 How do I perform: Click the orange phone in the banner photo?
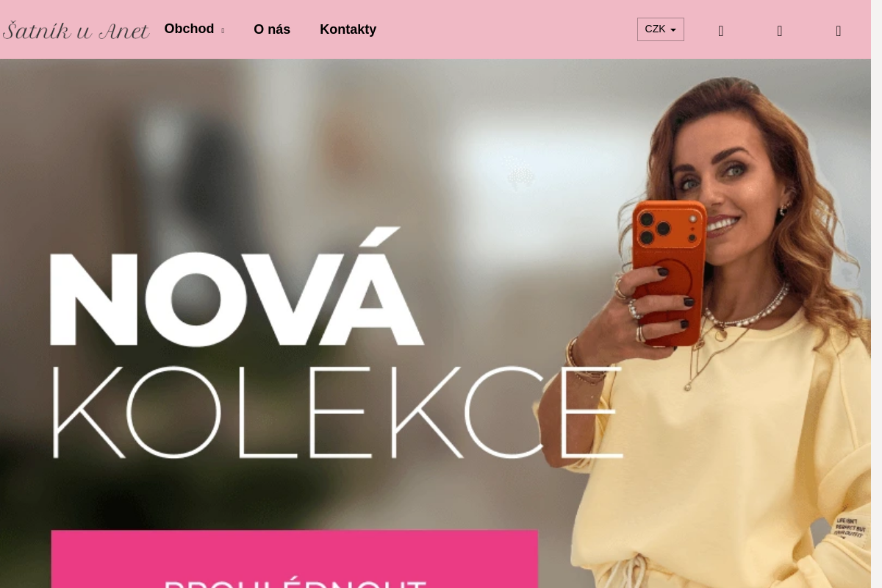click(x=670, y=272)
